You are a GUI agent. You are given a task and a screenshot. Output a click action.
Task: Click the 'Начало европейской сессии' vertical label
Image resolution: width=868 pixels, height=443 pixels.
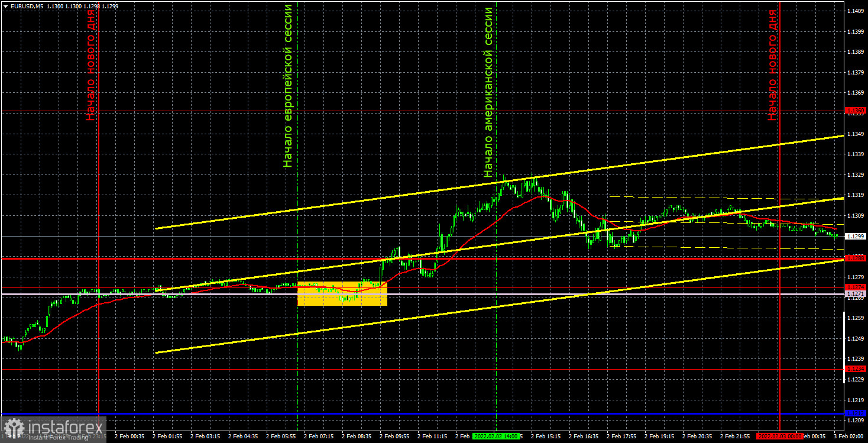288,86
